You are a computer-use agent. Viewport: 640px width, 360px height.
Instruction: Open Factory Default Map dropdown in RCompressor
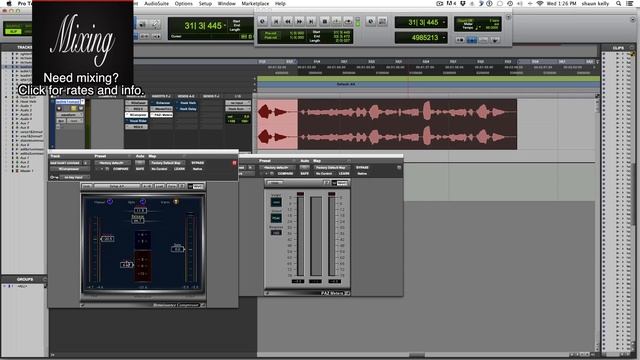(x=168, y=163)
